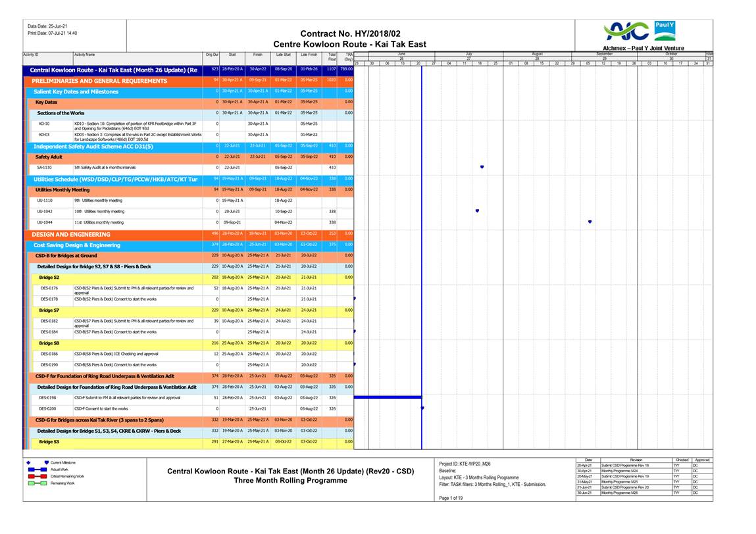Collapse the DESIGN AND ENGINEERING group row
Image resolution: width=756 pixels, height=534 pixels.
pos(71,234)
